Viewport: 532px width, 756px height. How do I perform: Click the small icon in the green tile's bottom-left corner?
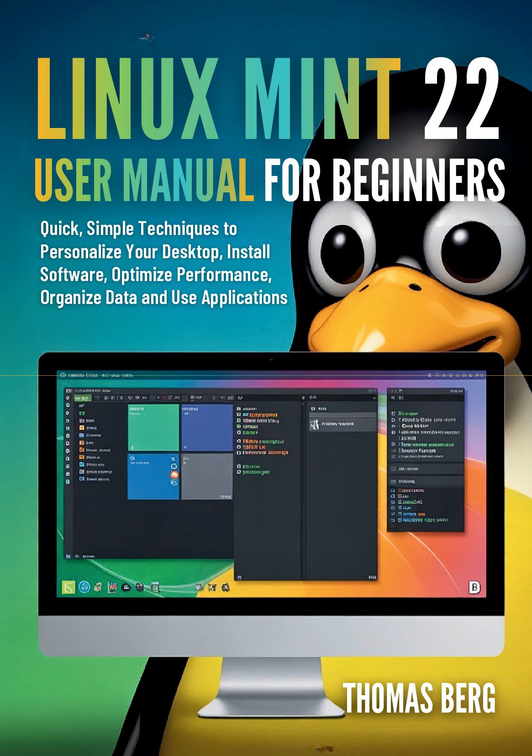point(132,447)
